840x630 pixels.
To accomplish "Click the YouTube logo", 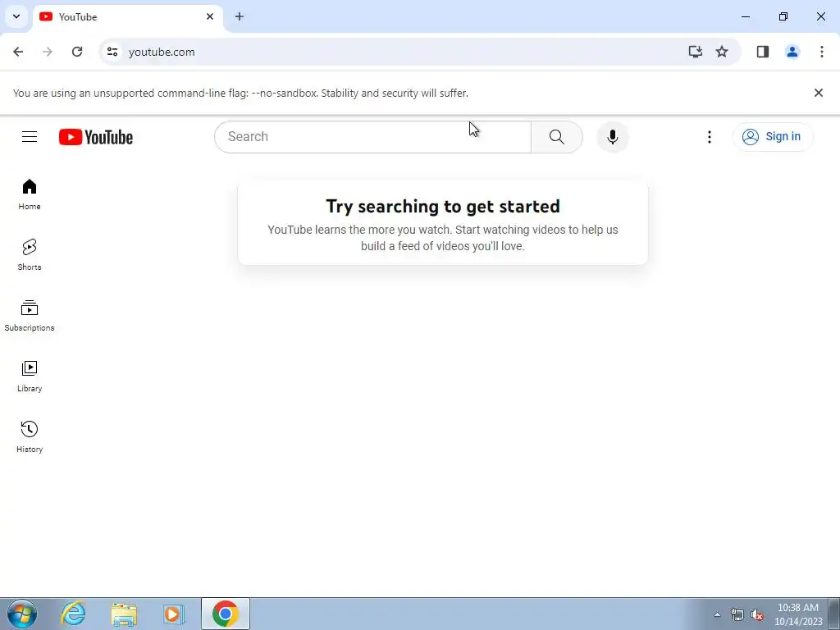I will click(x=96, y=137).
